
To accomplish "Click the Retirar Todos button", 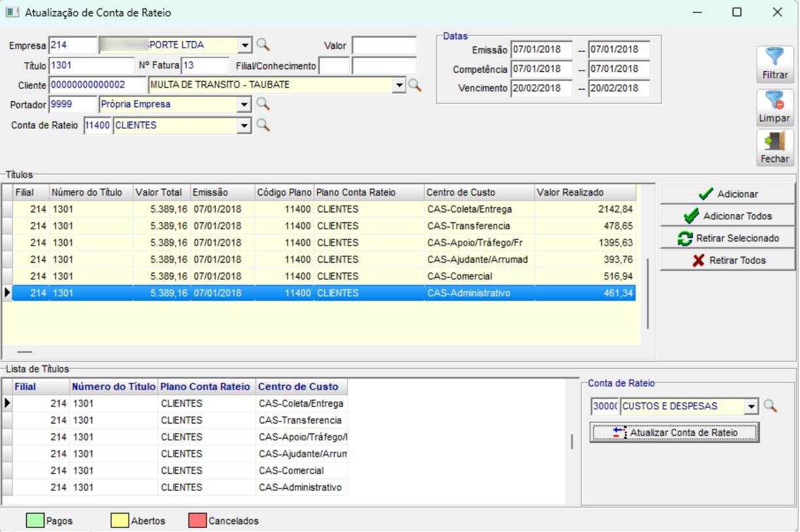I will tap(728, 260).
